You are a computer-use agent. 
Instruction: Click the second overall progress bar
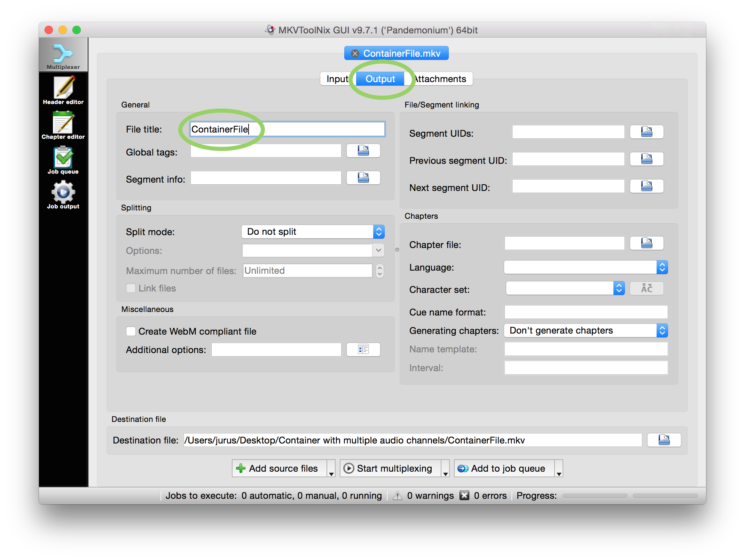pyautogui.click(x=665, y=496)
